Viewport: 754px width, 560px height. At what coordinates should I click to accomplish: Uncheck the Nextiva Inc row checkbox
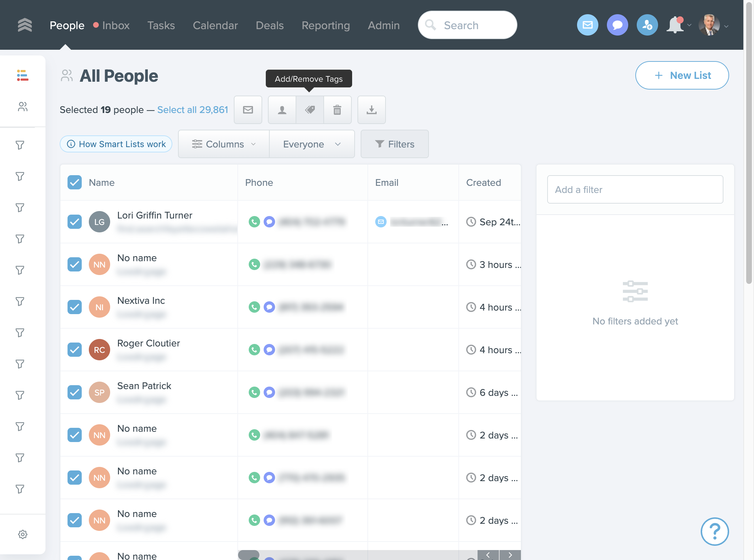click(75, 307)
